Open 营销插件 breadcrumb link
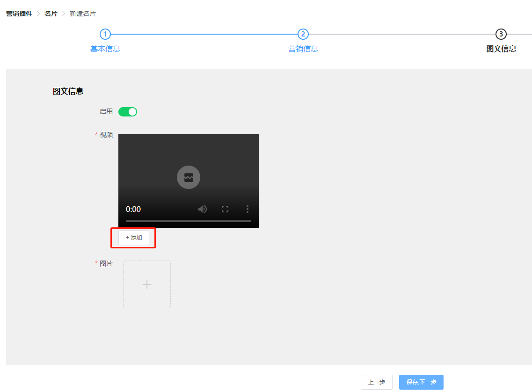Image resolution: width=532 pixels, height=392 pixels. pyautogui.click(x=19, y=14)
